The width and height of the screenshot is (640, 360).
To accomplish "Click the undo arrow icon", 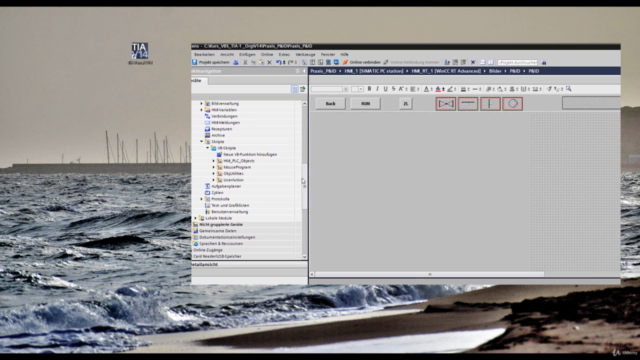I will click(278, 62).
